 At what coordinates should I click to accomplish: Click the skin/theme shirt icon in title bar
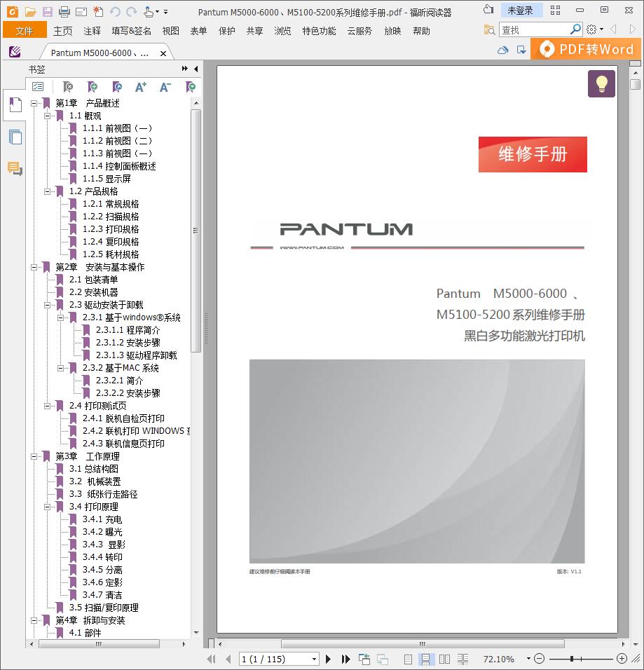[488, 10]
